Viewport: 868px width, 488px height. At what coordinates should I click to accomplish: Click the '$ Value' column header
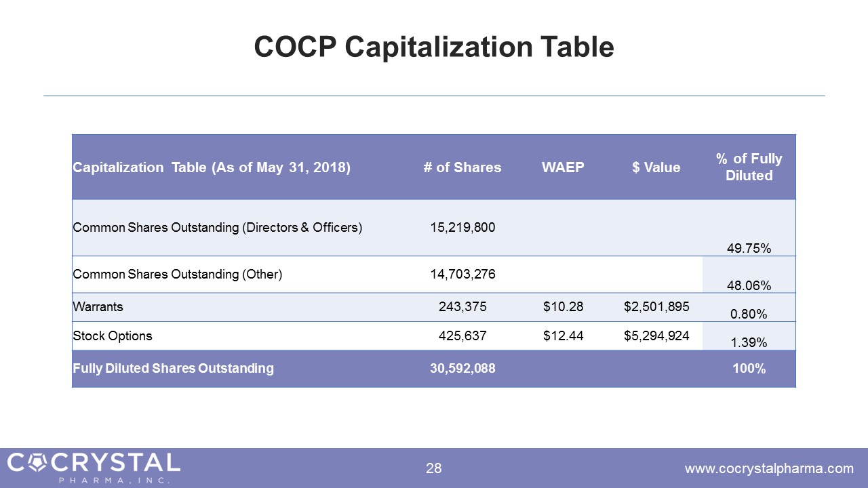pos(656,167)
